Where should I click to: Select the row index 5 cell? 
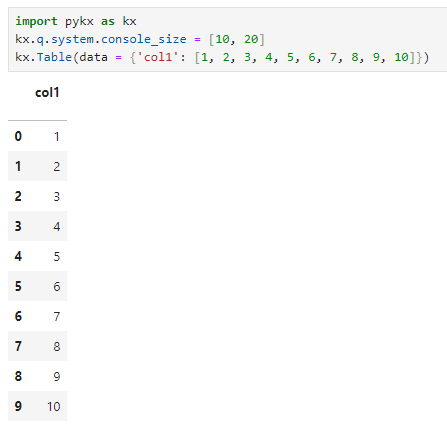(18, 286)
